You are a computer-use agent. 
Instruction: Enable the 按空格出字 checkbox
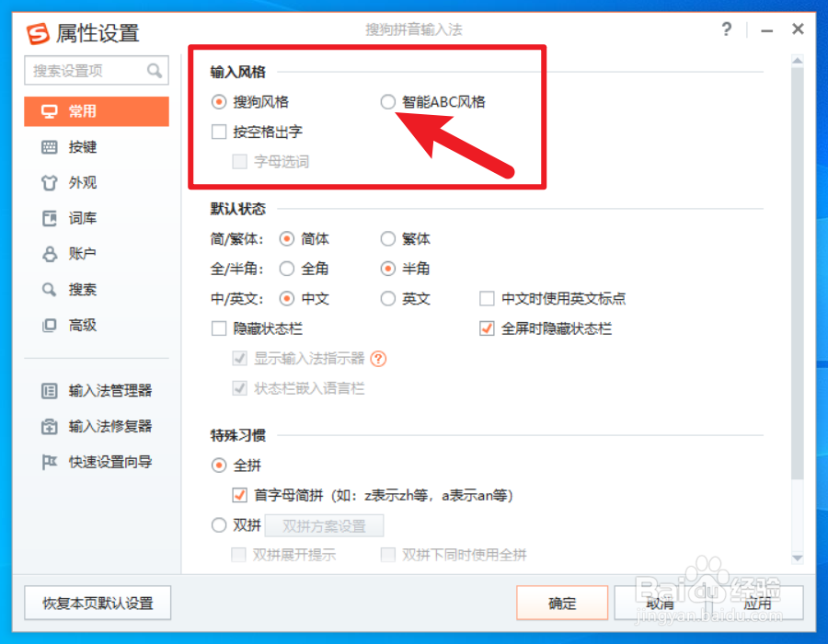219,132
